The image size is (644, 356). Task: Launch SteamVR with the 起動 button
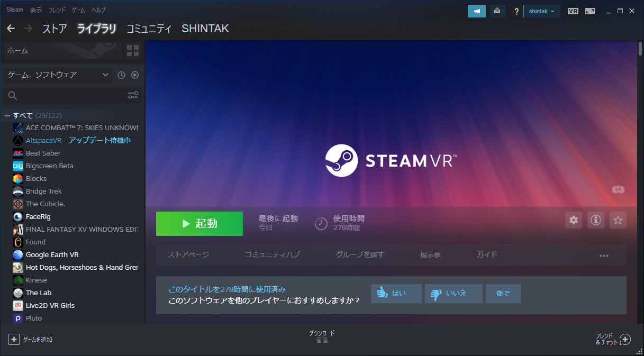199,224
